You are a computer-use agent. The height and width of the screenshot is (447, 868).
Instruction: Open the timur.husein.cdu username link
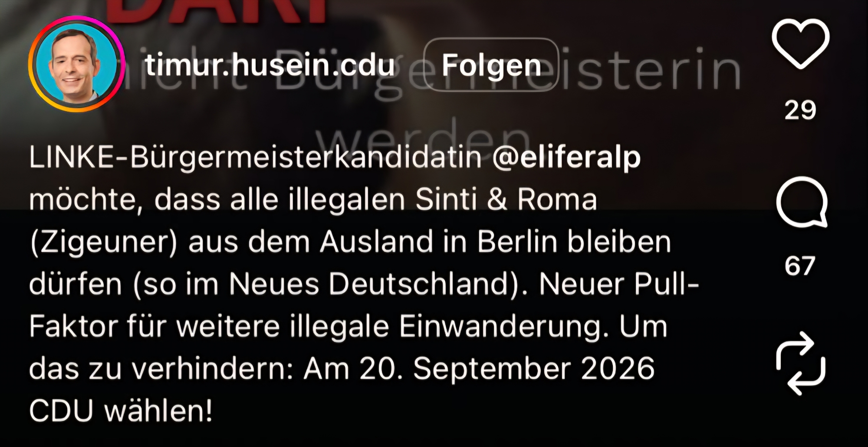(270, 65)
